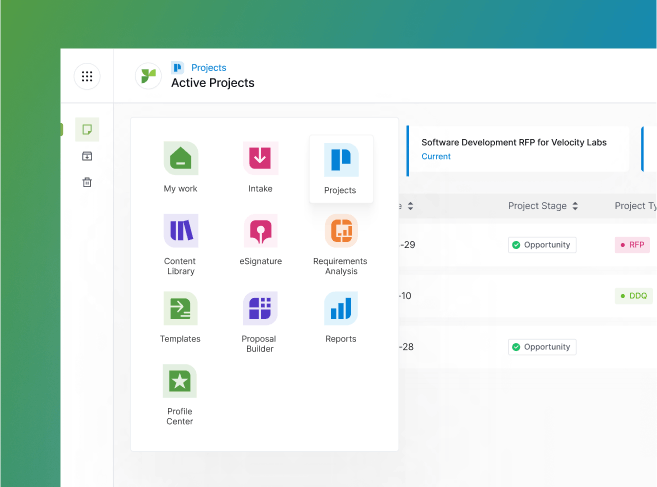The height and width of the screenshot is (487, 657).
Task: Open Requirements Analysis app
Action: [x=341, y=244]
